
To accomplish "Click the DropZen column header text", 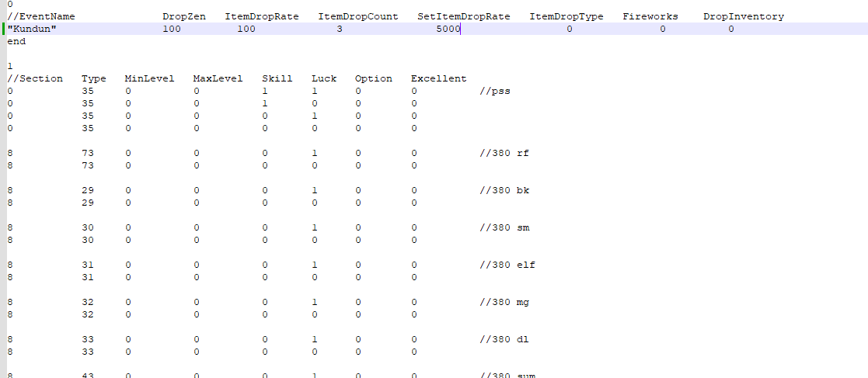I will click(184, 16).
